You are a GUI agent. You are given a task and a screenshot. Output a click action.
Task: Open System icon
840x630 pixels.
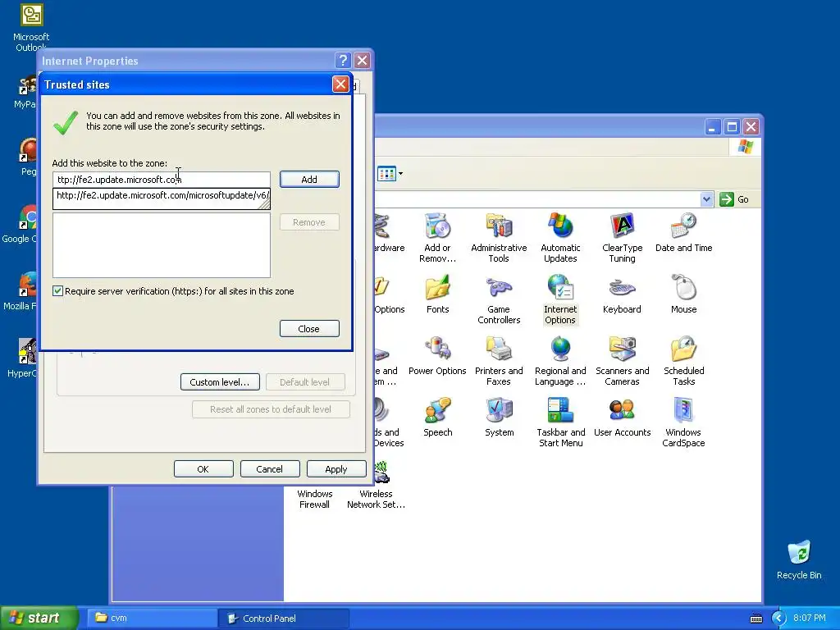point(499,418)
